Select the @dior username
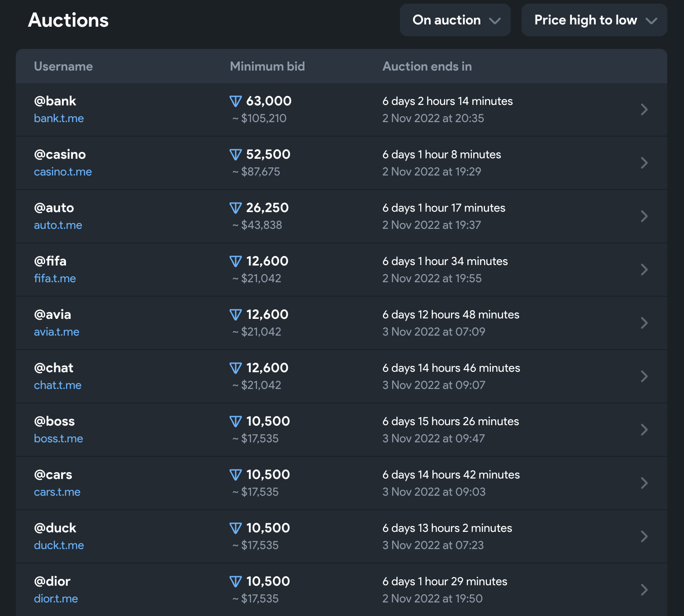684x616 pixels. (52, 581)
